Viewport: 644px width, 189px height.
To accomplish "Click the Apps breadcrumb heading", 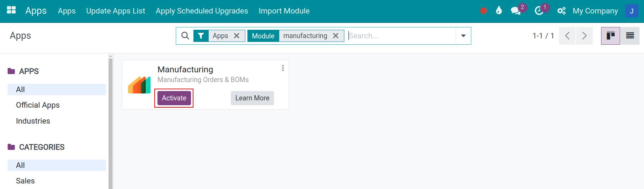I will tap(20, 36).
